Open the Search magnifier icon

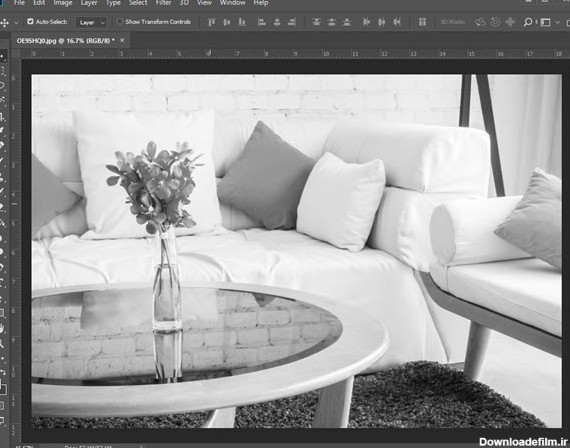click(x=527, y=22)
